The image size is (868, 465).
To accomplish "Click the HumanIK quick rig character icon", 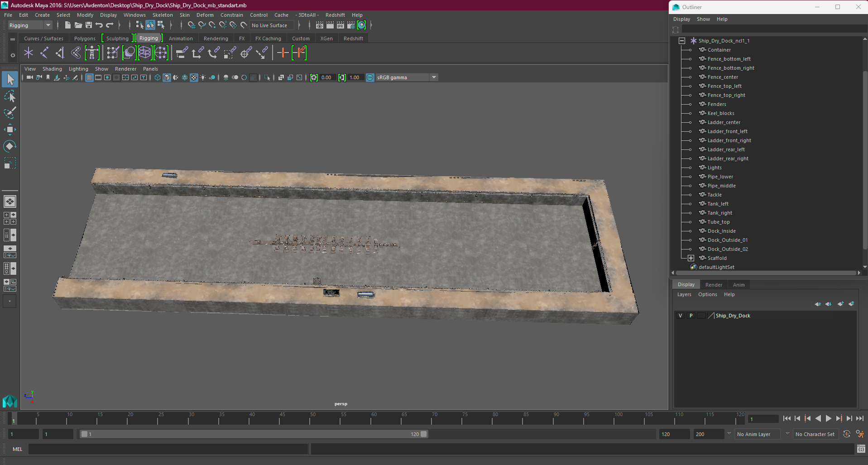I will [x=92, y=53].
